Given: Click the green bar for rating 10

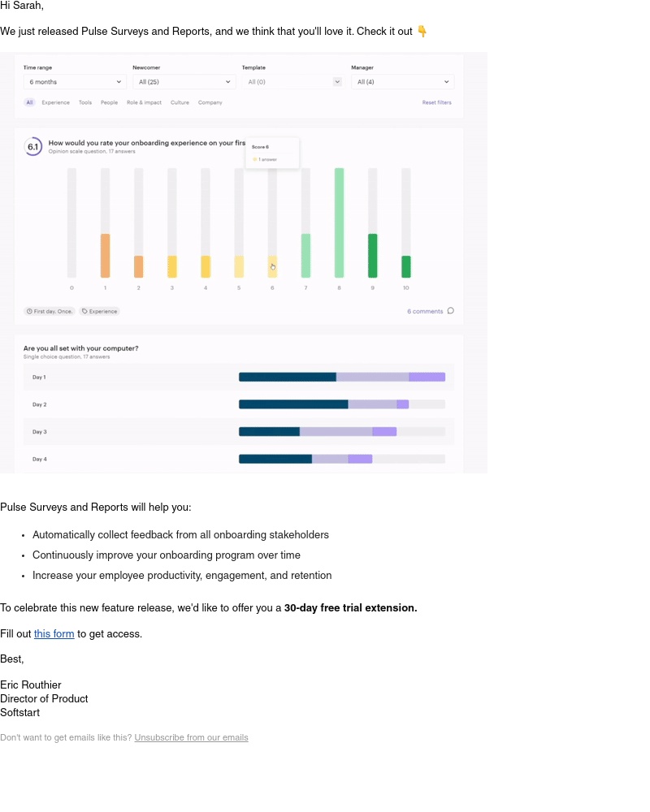Looking at the screenshot, I should [405, 268].
